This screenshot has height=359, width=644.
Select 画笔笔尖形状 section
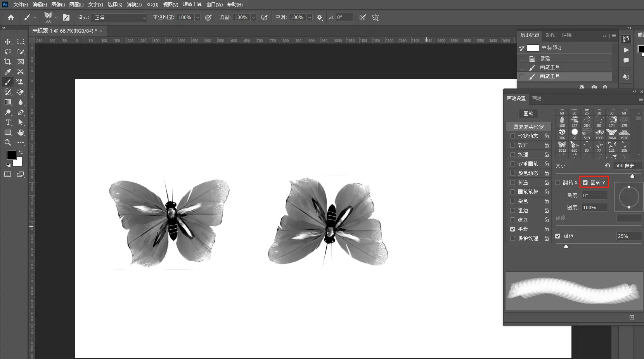click(x=528, y=127)
